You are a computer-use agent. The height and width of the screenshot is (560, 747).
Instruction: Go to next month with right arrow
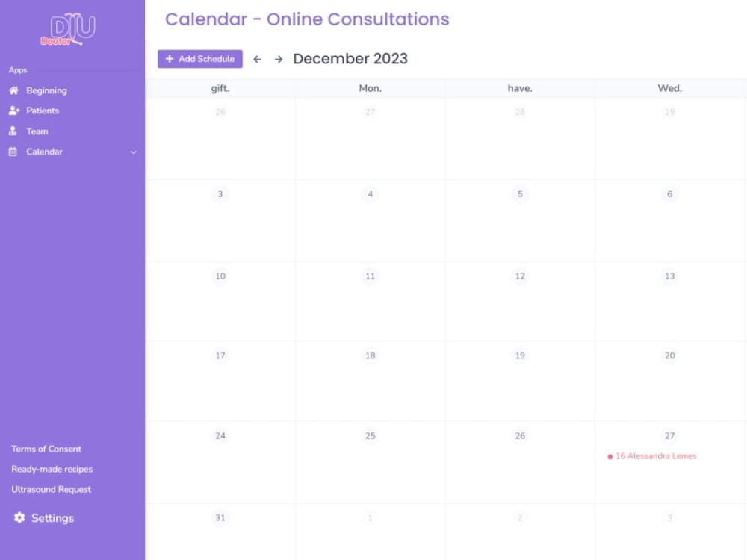point(278,58)
